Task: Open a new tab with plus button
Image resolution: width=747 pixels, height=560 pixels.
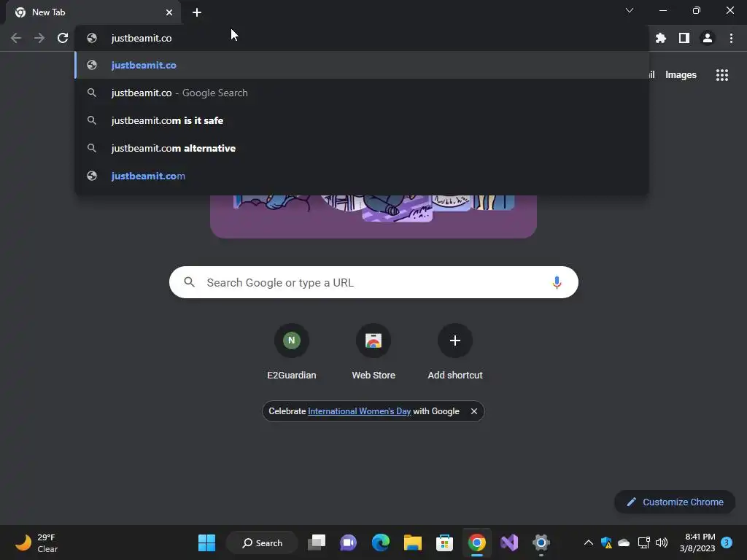Action: point(197,12)
